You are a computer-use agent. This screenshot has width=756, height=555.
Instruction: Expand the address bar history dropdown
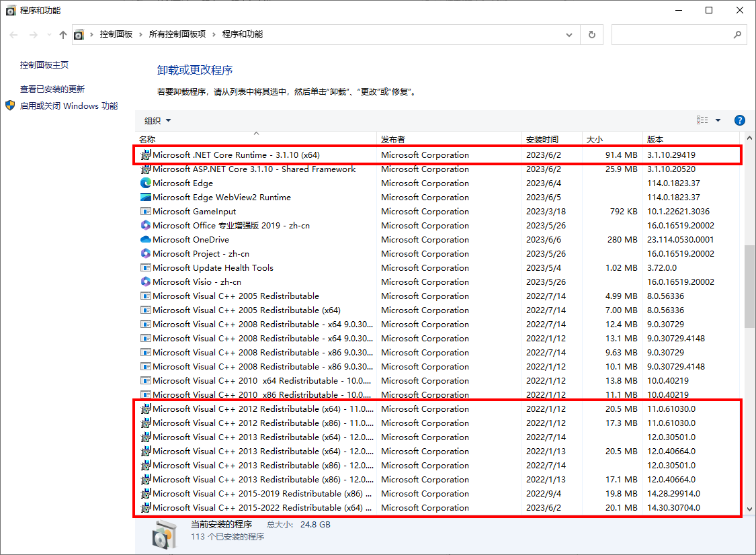(569, 35)
